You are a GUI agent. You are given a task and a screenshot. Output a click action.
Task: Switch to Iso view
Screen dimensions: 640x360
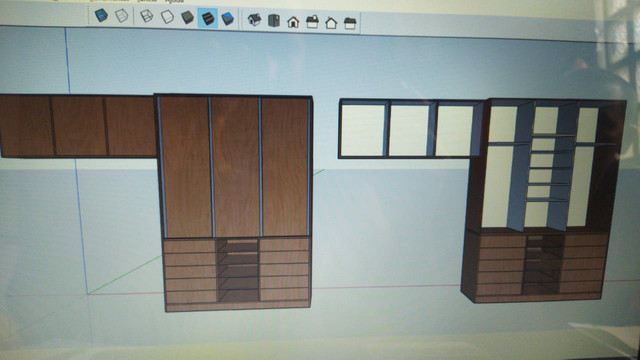coord(254,20)
